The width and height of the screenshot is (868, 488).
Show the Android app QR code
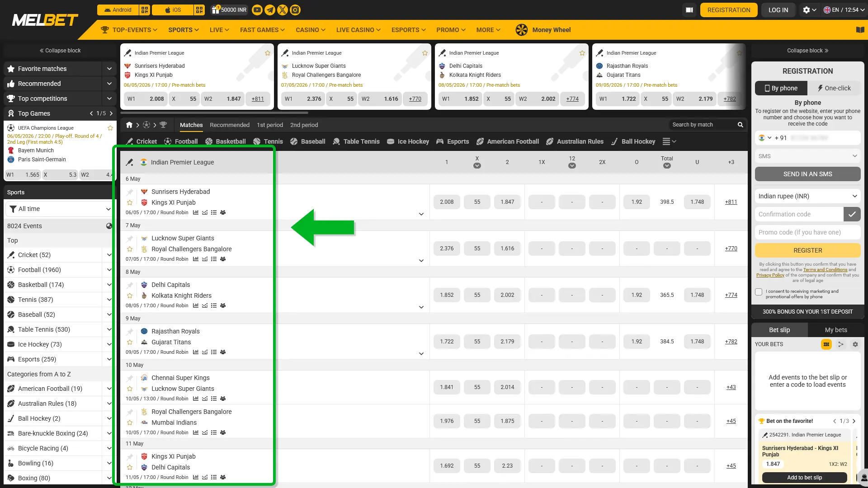tap(145, 10)
